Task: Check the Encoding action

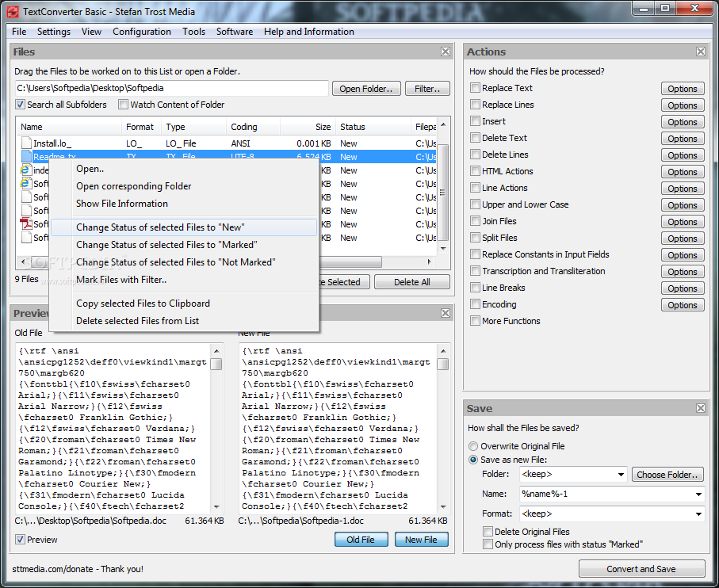Action: (475, 304)
